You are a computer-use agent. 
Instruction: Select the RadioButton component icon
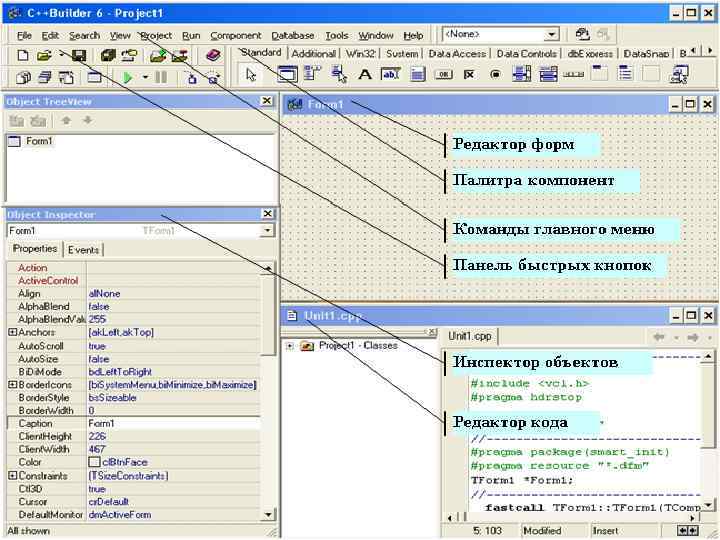[x=495, y=74]
